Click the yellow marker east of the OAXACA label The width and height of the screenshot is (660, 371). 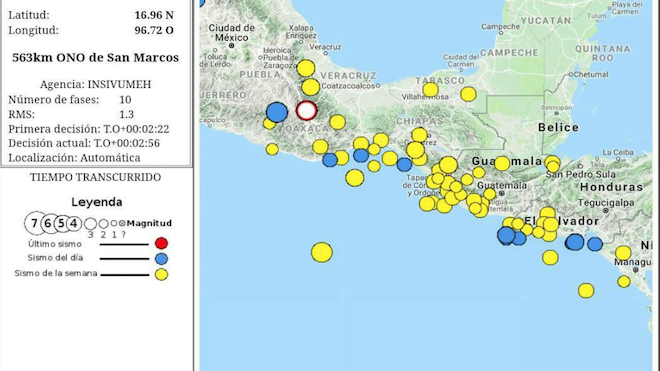[x=338, y=122]
